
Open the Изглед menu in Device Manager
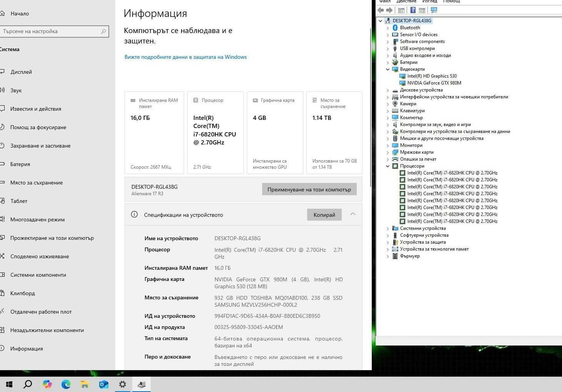430,2
